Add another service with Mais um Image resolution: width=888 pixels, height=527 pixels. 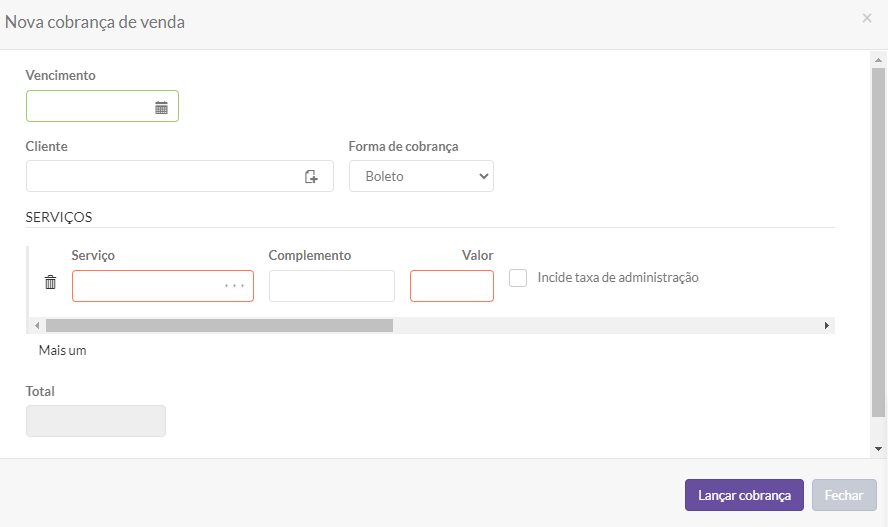[62, 351]
